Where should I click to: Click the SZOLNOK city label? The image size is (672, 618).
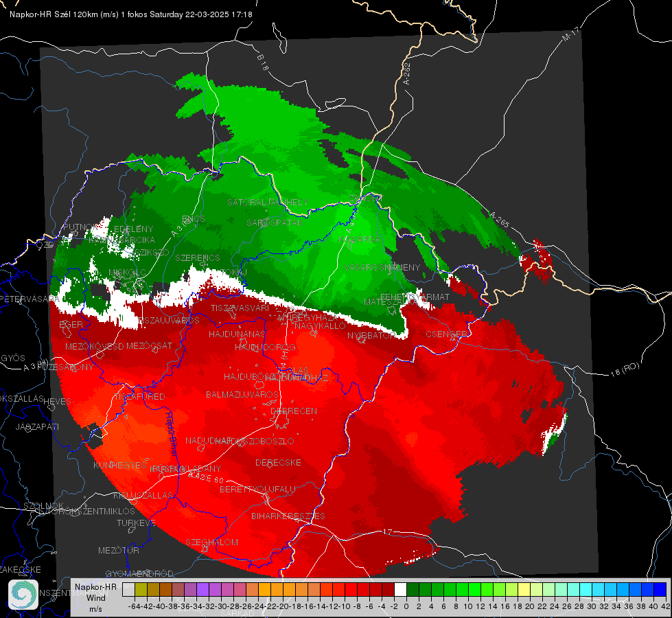(x=44, y=505)
